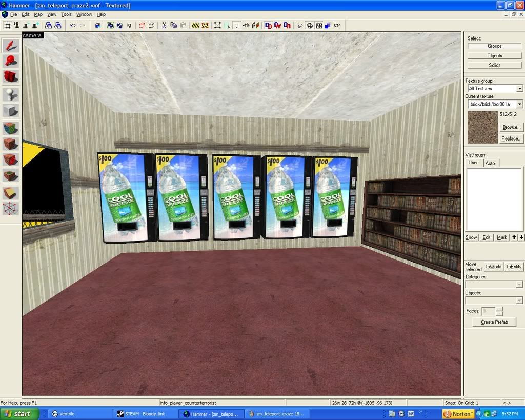525x420 pixels.
Task: Click the brickfloor001a texture preview swatch
Action: click(x=482, y=127)
